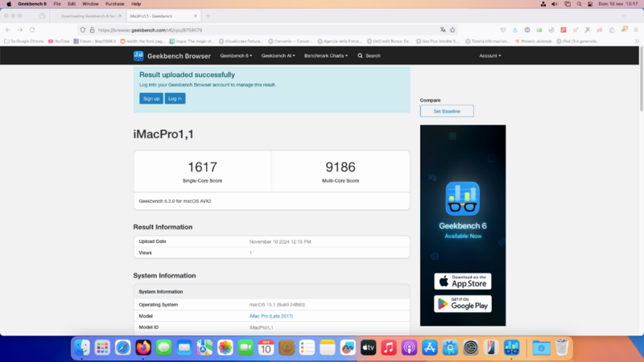Image resolution: width=644 pixels, height=362 pixels.
Task: Click the Sign up button
Action: click(x=151, y=98)
